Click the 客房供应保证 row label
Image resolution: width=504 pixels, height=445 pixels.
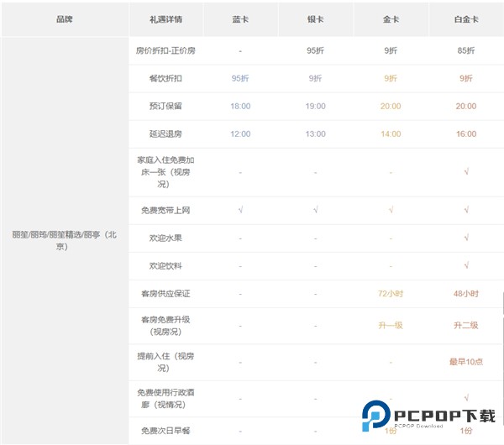point(165,294)
